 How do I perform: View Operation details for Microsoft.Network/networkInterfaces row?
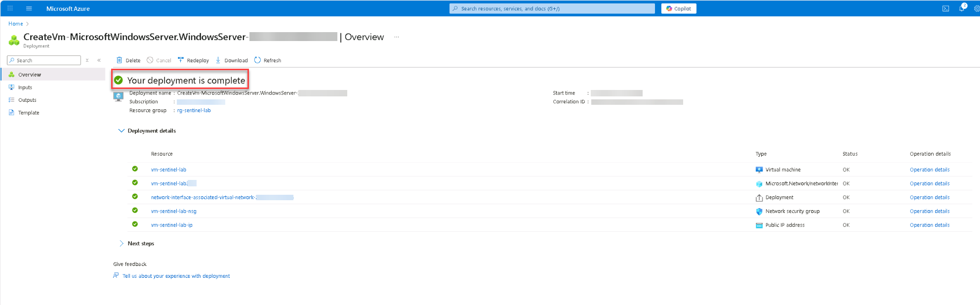930,184
